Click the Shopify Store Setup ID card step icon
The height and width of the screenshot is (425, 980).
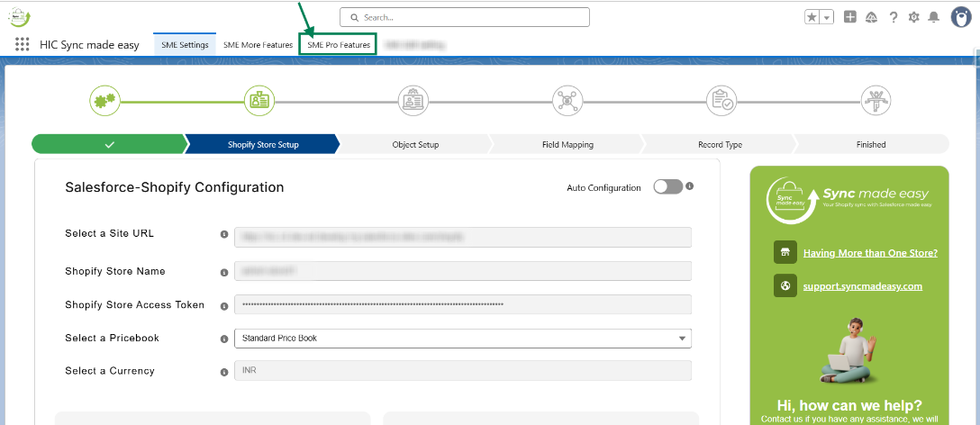(259, 99)
